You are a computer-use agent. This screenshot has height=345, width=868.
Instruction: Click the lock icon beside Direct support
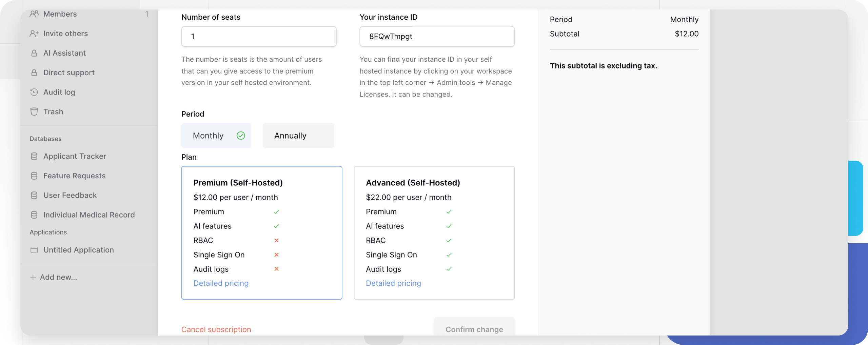[x=34, y=73]
